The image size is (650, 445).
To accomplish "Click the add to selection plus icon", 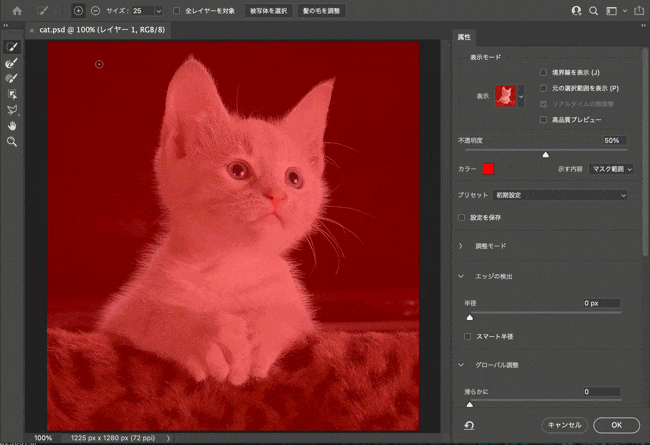I will coord(78,11).
